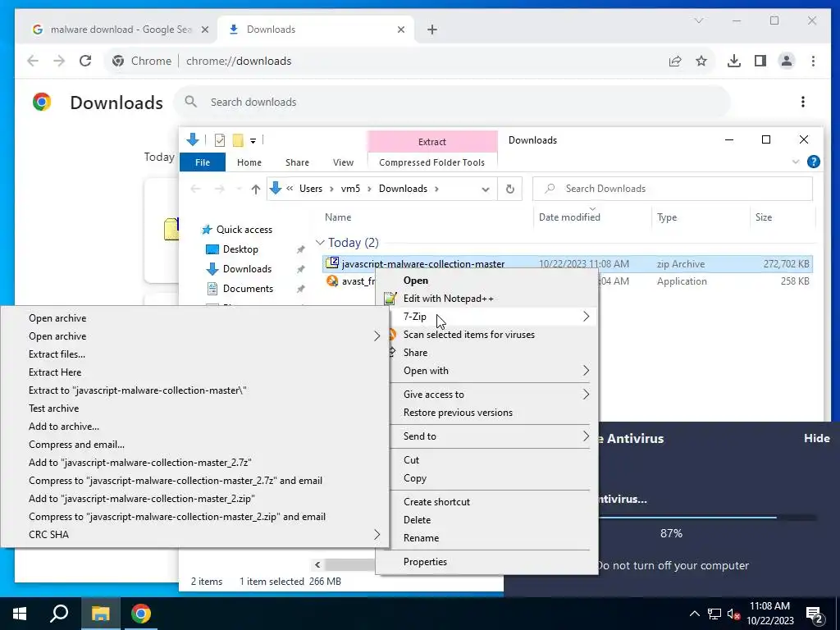Screen dimensions: 840x630
Task: Open Downloads page more actions menu
Action: (x=802, y=102)
